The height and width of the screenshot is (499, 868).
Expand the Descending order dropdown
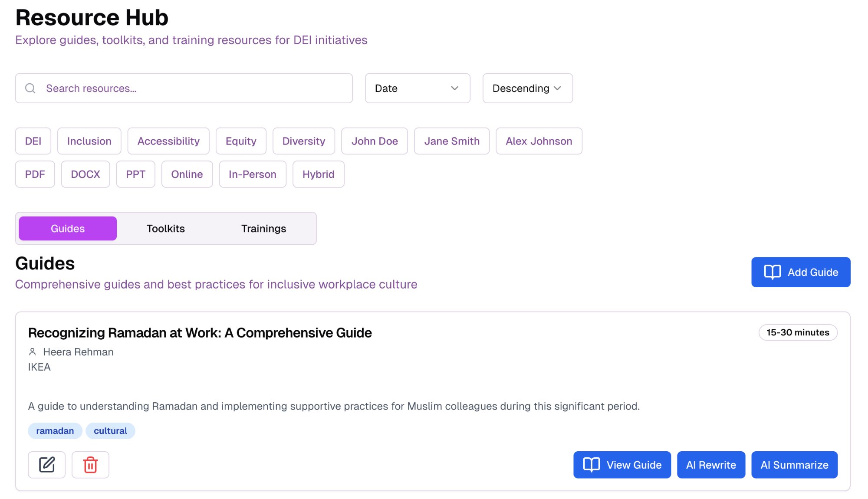tap(527, 89)
